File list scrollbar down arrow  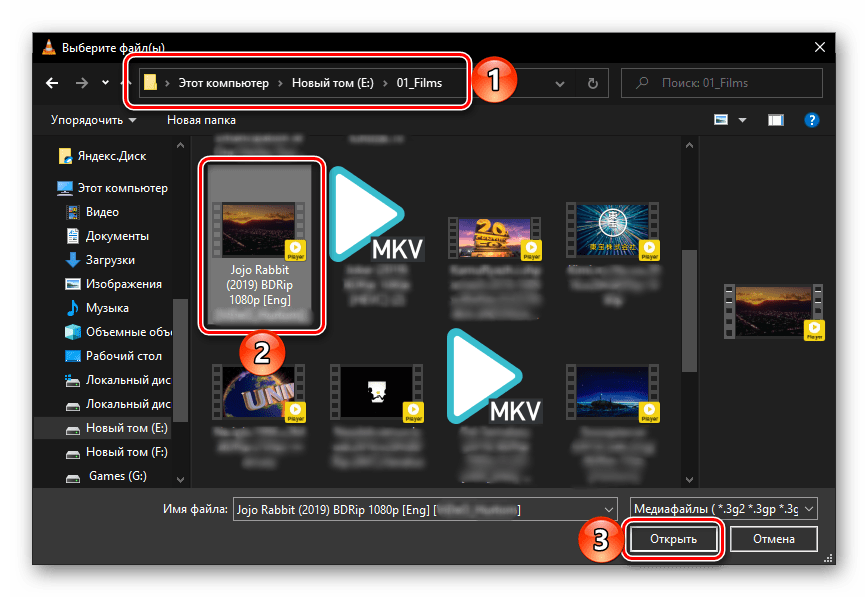point(689,479)
